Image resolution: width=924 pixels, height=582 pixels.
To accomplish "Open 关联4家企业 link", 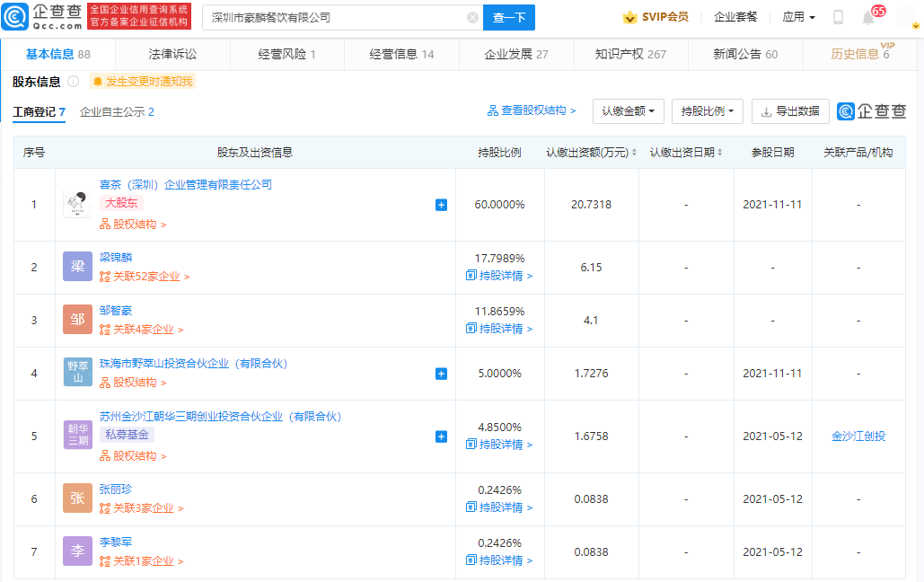I will pos(142,330).
